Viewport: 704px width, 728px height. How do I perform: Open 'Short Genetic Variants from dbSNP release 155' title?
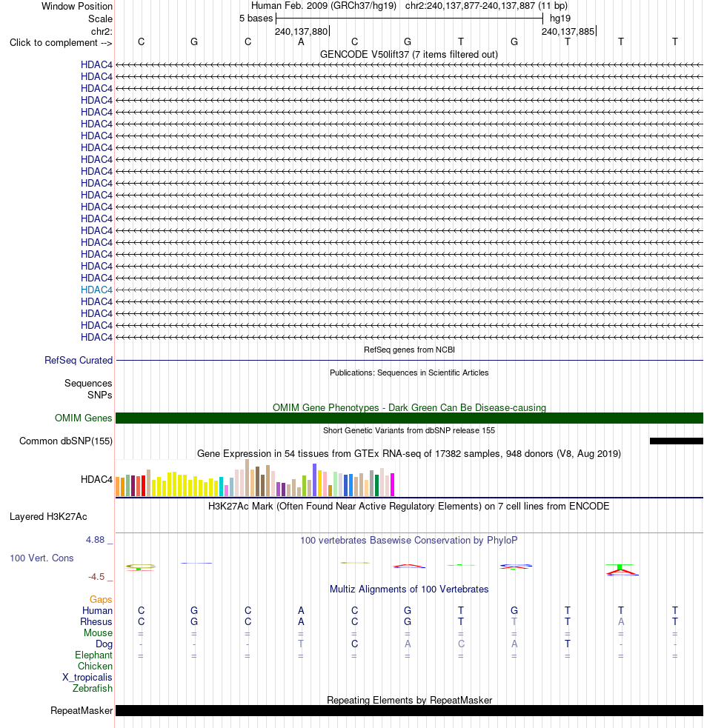click(x=409, y=430)
